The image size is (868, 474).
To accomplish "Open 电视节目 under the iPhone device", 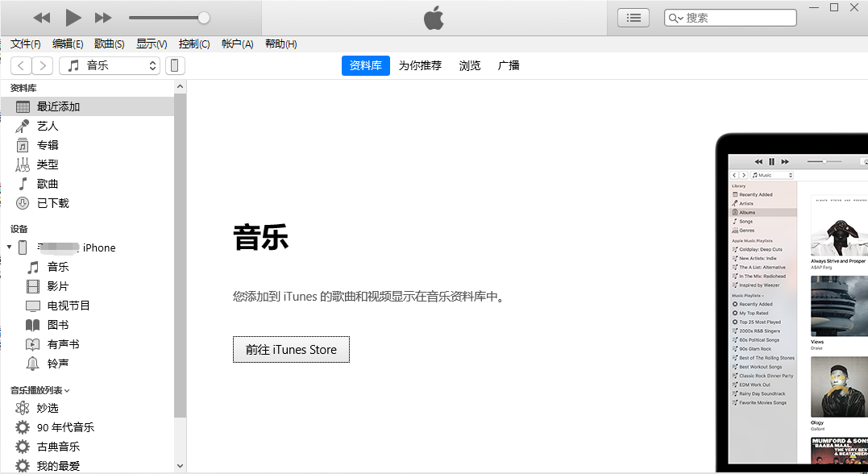I will (88, 306).
